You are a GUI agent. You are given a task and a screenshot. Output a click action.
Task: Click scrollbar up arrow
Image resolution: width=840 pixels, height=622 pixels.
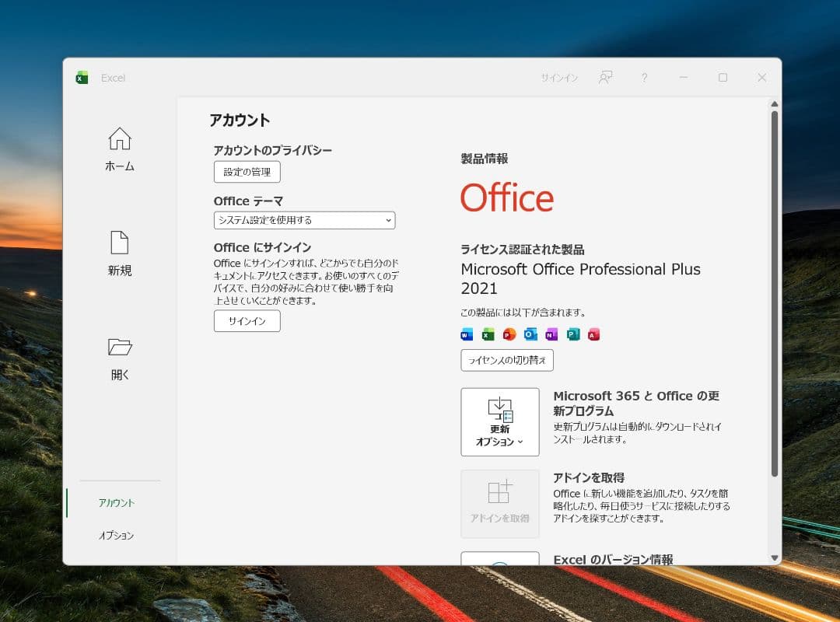pyautogui.click(x=774, y=104)
